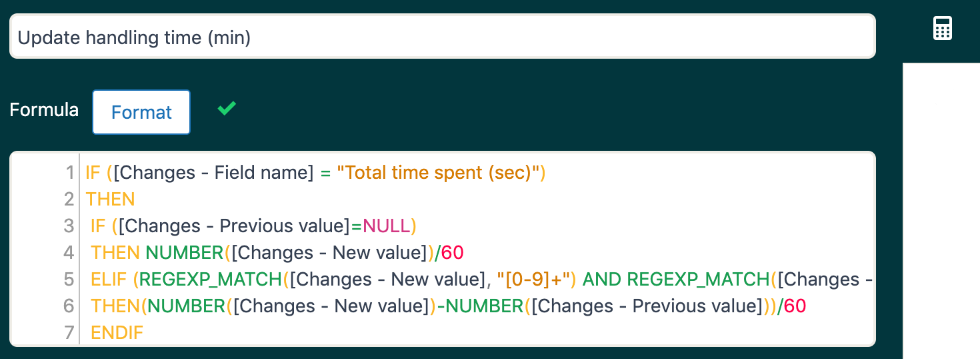Place cursor on the ELIF keyword
980x359 pixels.
[109, 280]
